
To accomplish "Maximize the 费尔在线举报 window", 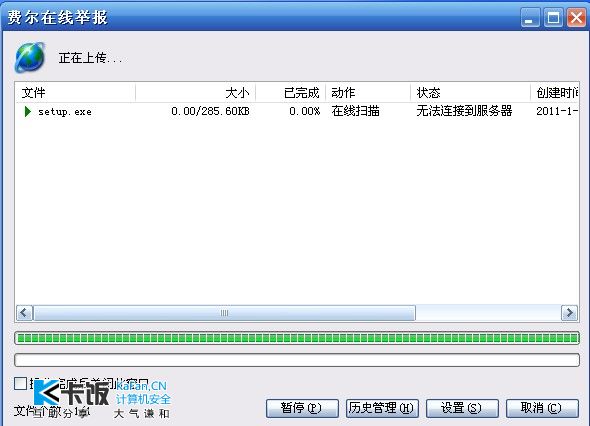I will 554,18.
